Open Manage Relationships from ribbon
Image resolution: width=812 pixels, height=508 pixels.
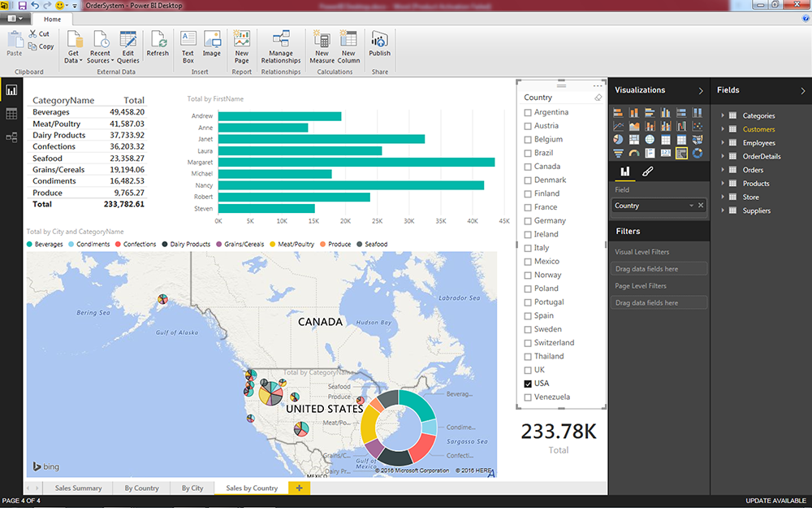coord(281,46)
